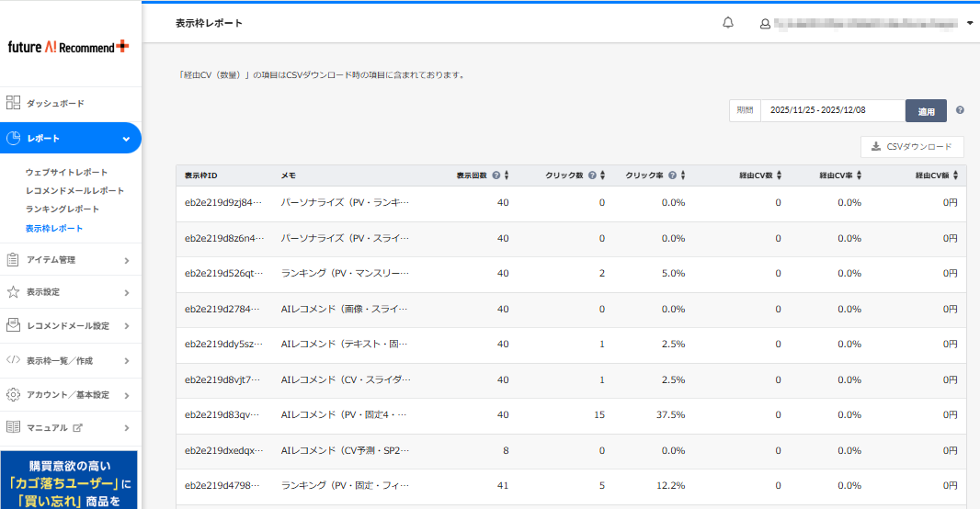Click the 表示枠ID column header

[200, 175]
